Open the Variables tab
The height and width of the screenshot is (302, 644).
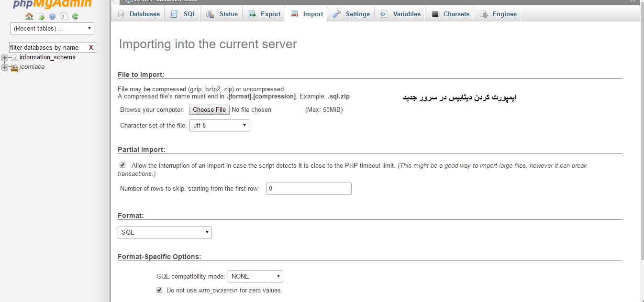coord(400,14)
